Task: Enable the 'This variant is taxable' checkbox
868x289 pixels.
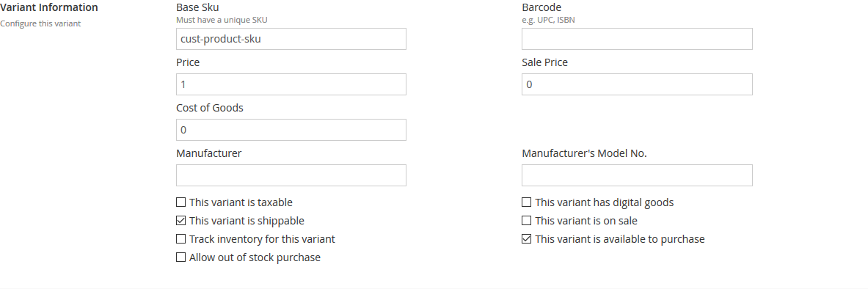Action: pos(180,202)
